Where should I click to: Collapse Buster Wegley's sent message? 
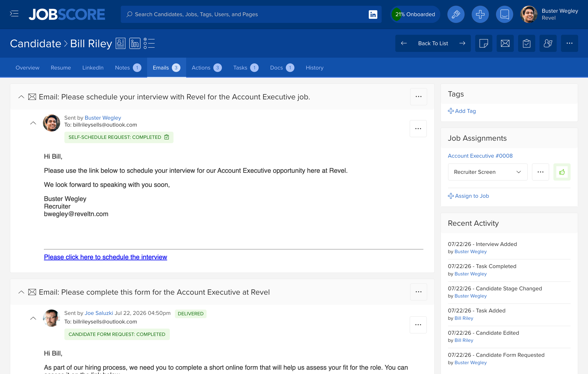tap(33, 123)
